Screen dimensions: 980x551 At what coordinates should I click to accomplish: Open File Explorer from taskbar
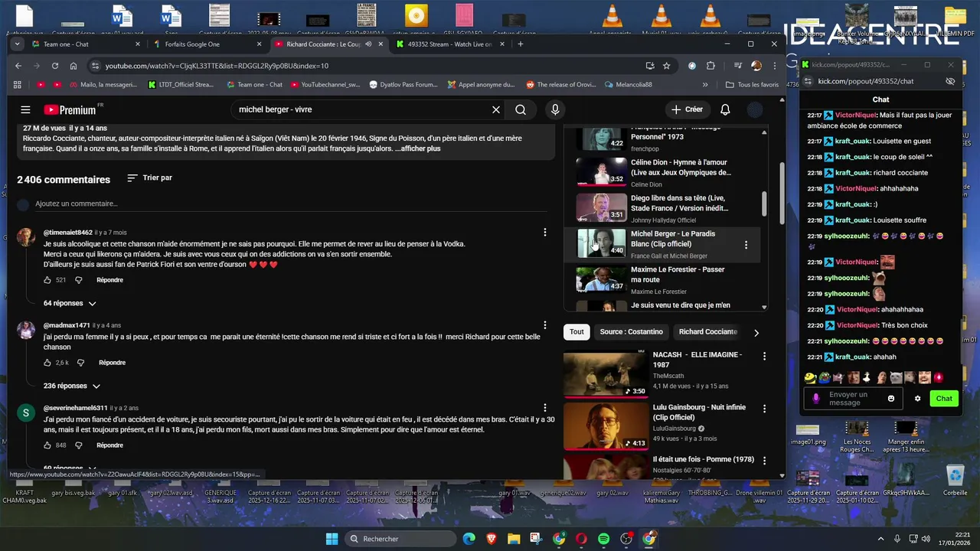514,540
